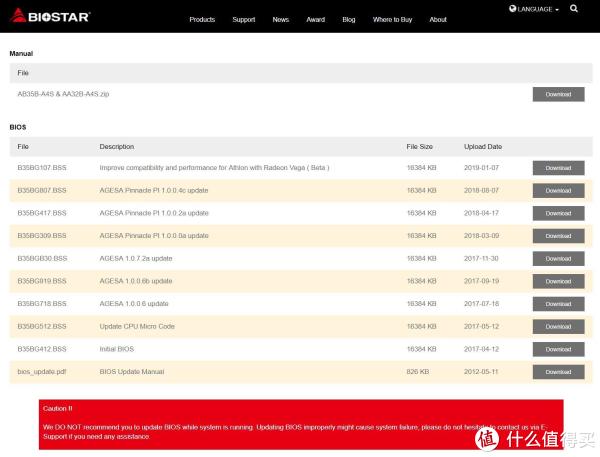Download B35BG309.BSS BIOS file
Screen dimensions: 600x457
[558, 236]
